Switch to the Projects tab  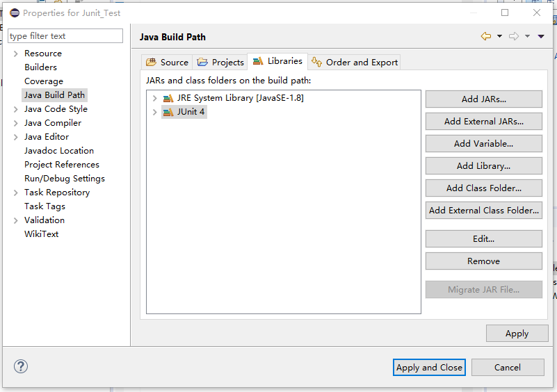tap(220, 62)
